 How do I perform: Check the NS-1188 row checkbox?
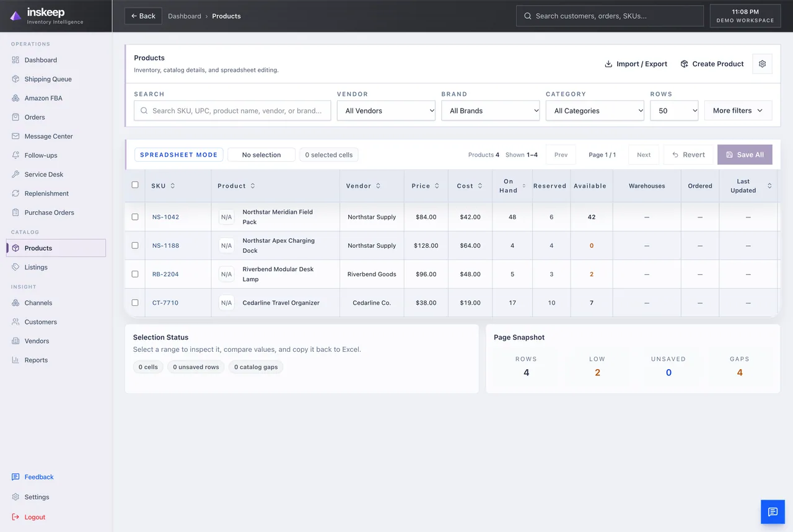[135, 245]
